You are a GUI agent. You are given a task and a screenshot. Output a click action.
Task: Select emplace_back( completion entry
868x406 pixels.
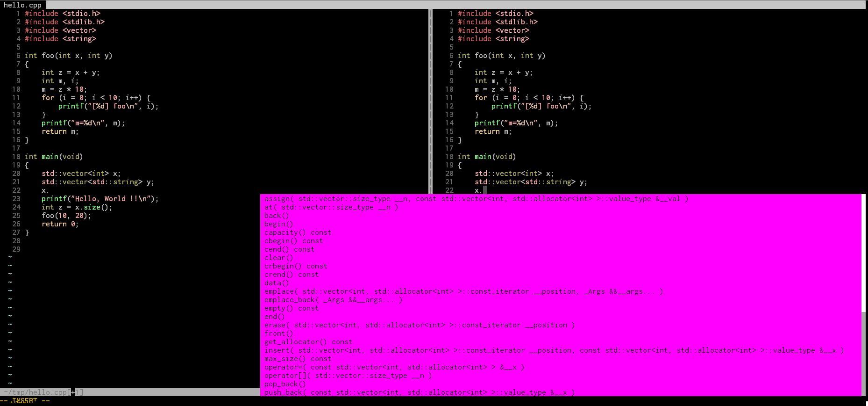[561, 300]
